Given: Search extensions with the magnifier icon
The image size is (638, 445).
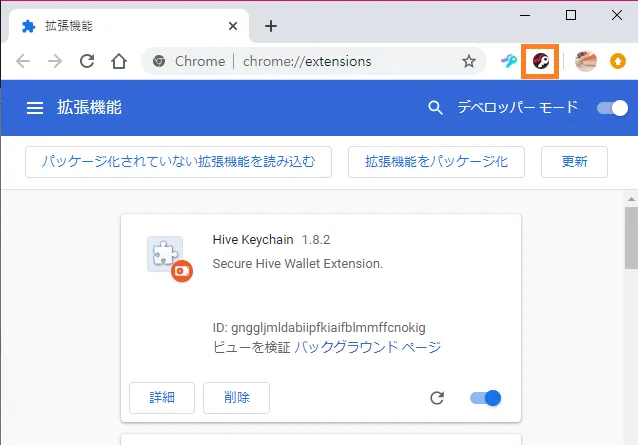Looking at the screenshot, I should point(435,108).
